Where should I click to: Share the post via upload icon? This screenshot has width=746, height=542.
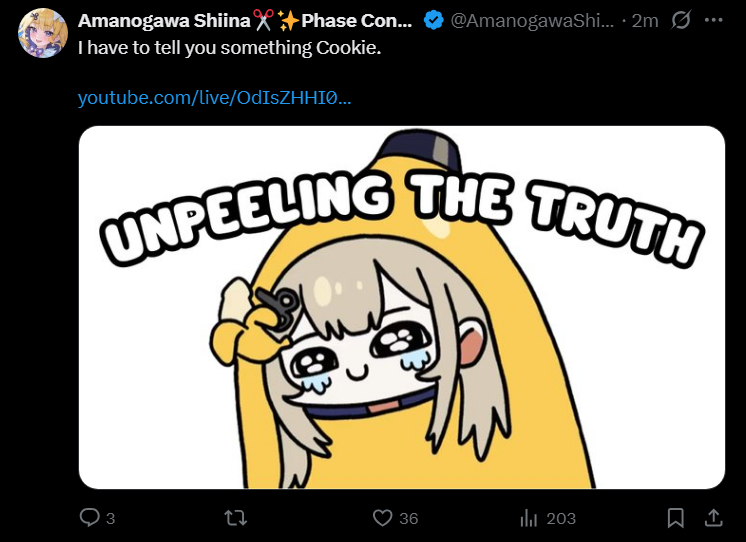coord(714,518)
